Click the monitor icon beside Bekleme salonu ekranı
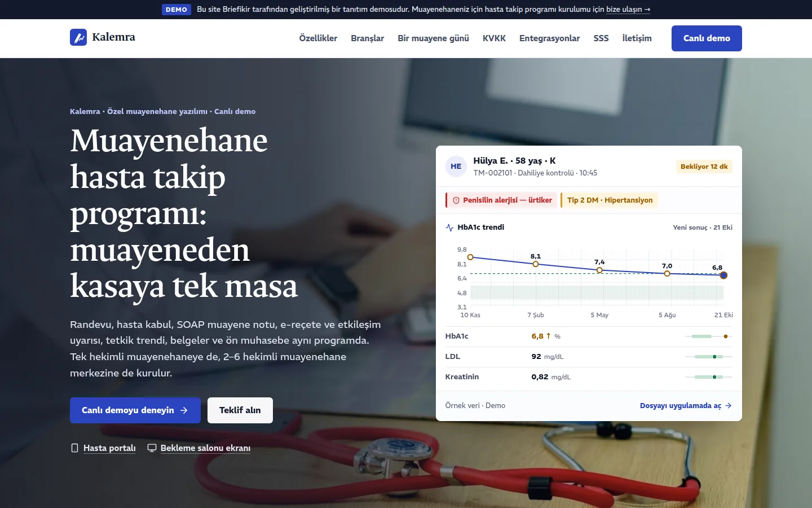 (152, 448)
